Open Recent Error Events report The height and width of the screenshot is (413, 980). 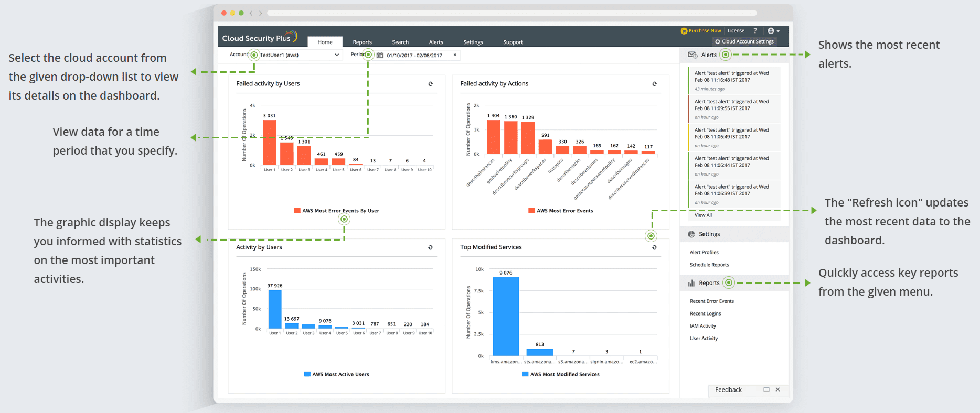tap(711, 301)
